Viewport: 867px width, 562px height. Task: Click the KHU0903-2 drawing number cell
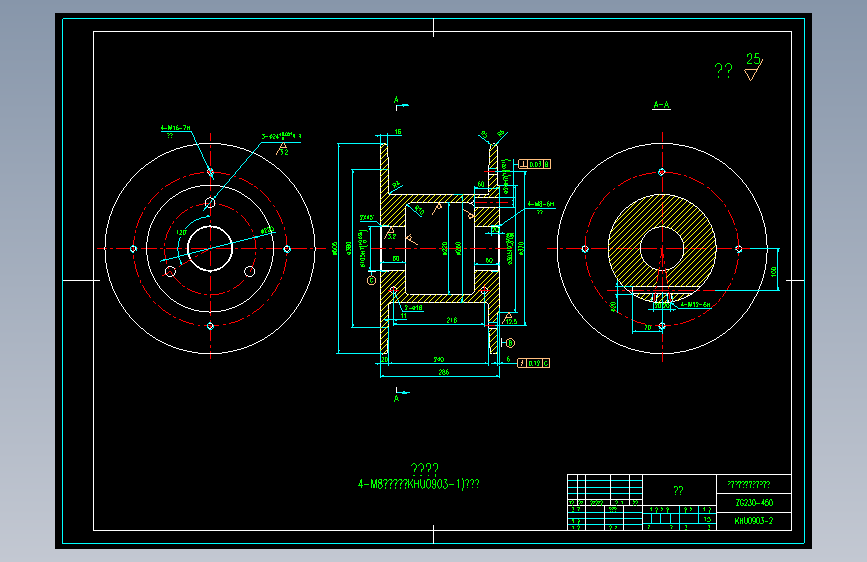(754, 521)
